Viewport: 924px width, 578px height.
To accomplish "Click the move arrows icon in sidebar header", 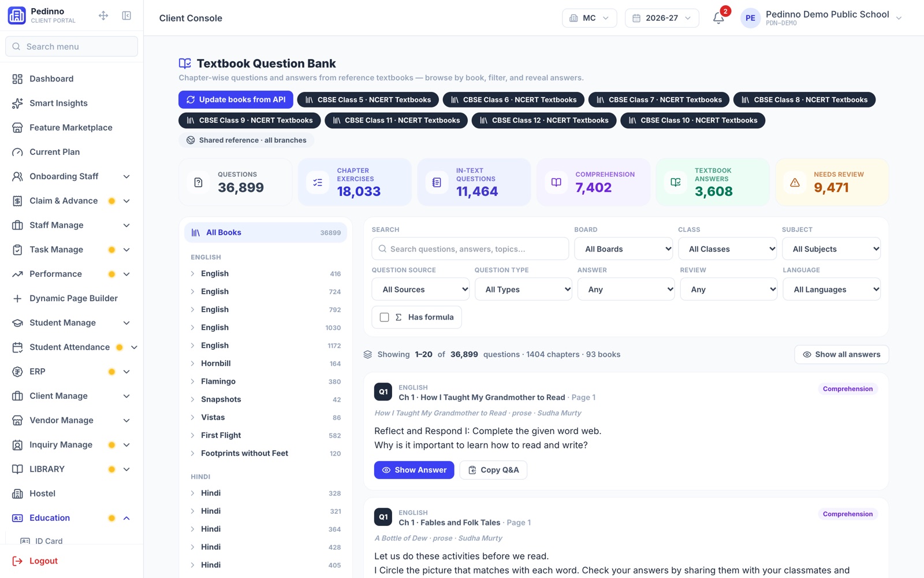I will [103, 16].
